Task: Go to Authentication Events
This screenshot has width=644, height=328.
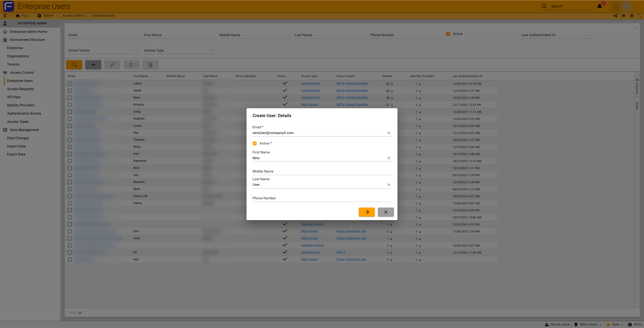Action: pyautogui.click(x=24, y=113)
